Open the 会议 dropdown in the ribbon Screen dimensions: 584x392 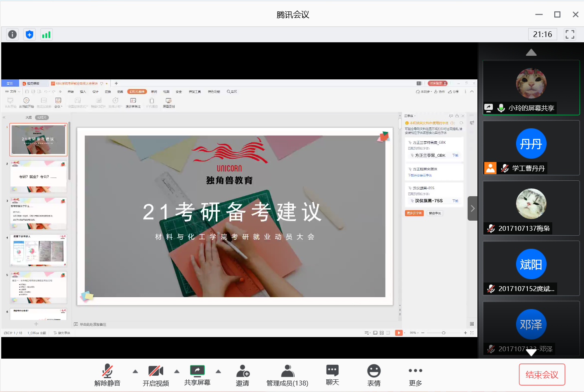58,103
